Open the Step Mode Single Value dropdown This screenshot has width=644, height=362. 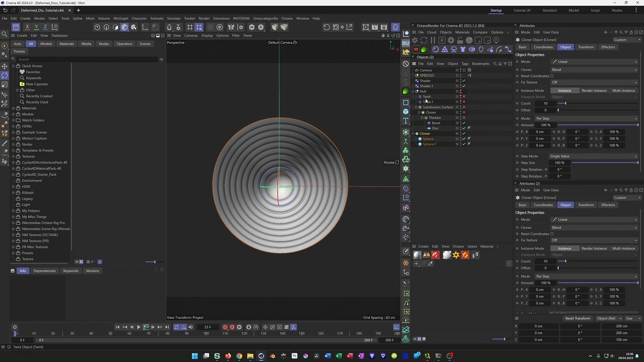pos(593,156)
